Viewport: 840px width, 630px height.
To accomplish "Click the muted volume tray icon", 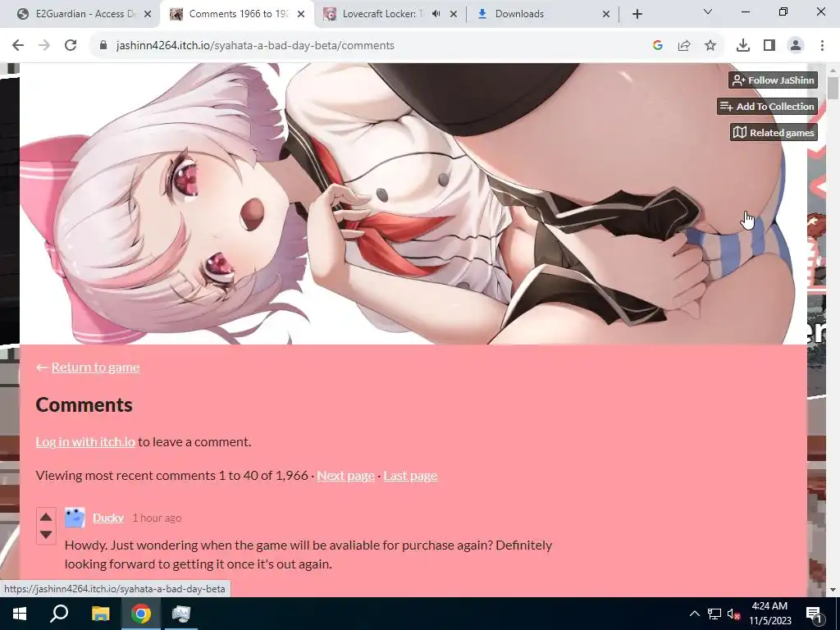I will point(733,614).
